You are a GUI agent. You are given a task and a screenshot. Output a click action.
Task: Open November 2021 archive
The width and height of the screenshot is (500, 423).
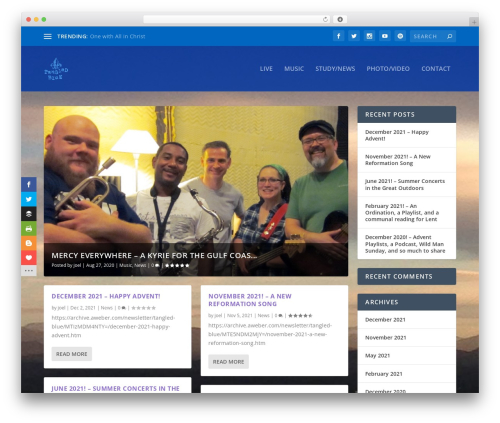[x=386, y=338]
